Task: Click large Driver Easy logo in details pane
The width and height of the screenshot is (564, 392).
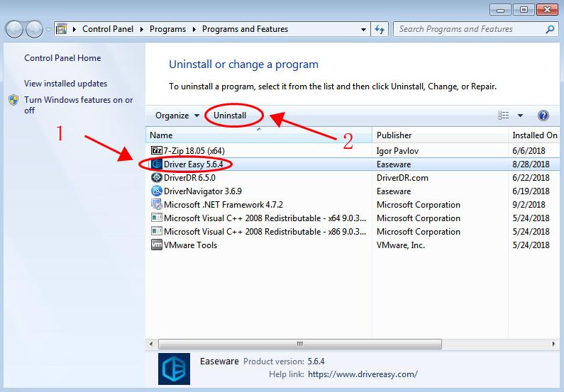Action: (x=174, y=369)
